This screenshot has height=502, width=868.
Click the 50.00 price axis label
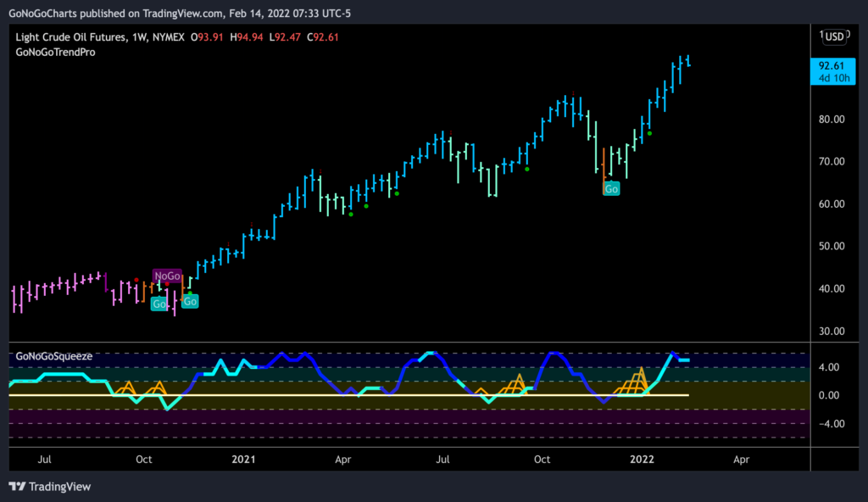832,246
